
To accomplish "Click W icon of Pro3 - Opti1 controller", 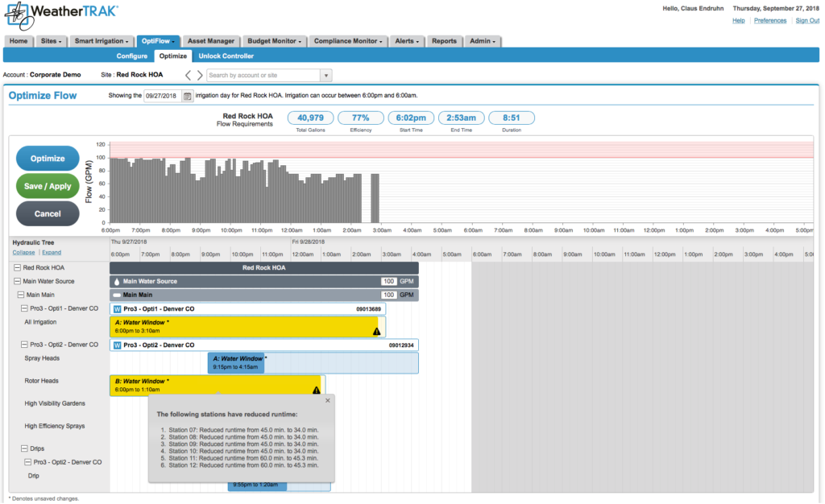I will pyautogui.click(x=118, y=309).
